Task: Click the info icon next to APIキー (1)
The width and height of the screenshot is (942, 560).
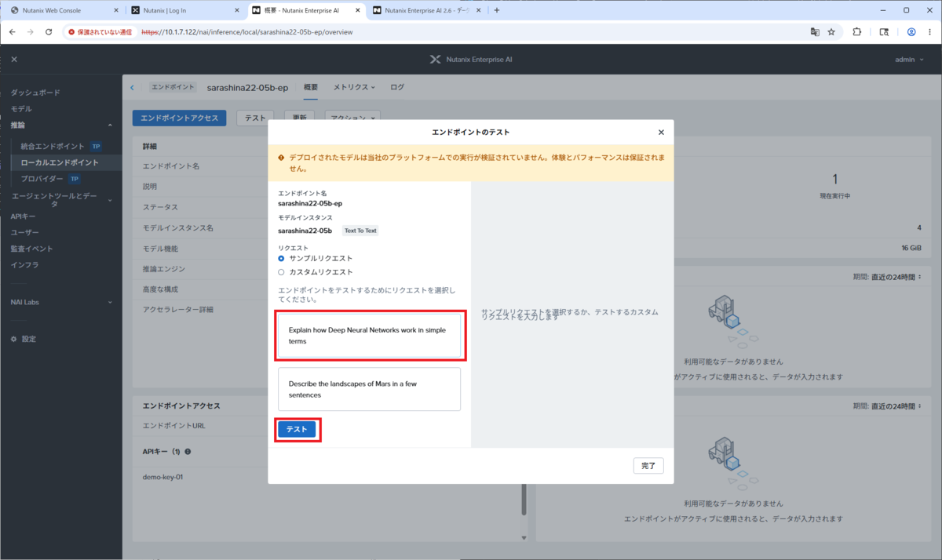Action: [188, 452]
